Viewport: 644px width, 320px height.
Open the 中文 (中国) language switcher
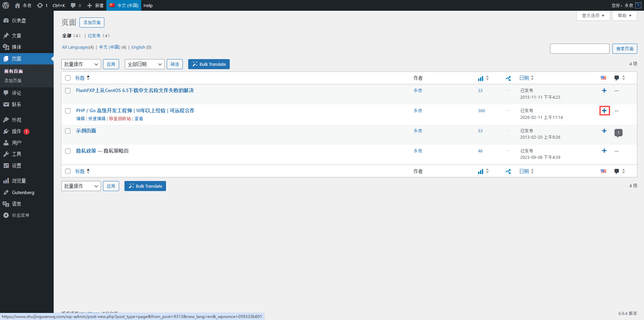(x=124, y=5)
